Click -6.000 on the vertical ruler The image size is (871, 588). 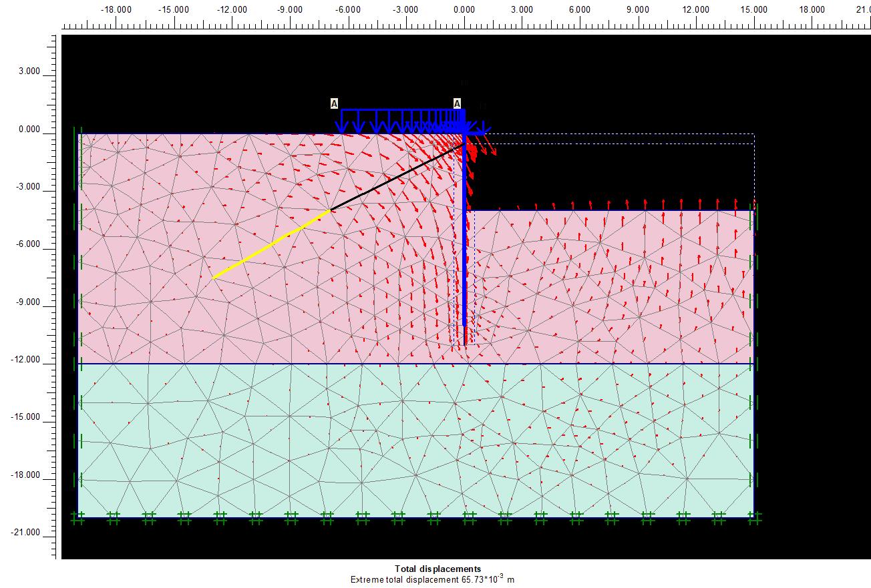click(x=27, y=244)
